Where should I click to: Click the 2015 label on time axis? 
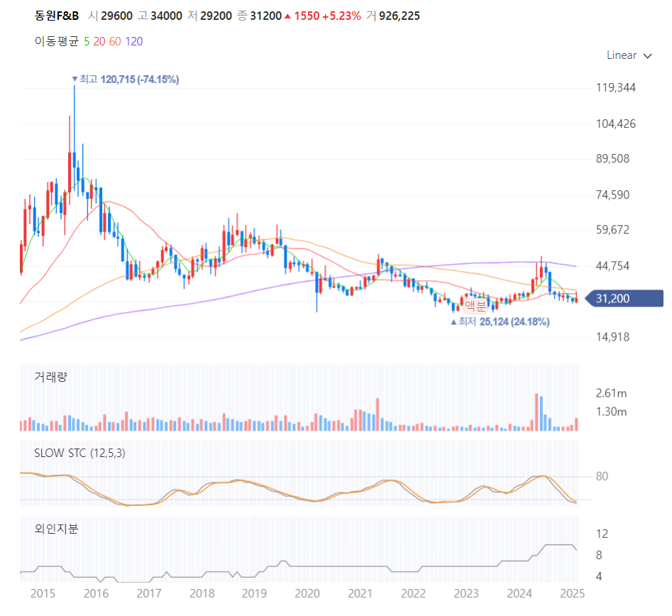(43, 594)
